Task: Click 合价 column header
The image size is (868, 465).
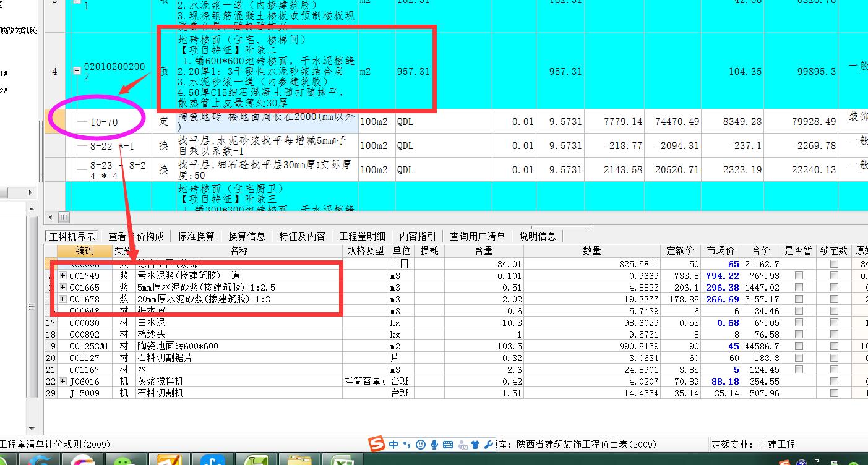Action: point(761,250)
